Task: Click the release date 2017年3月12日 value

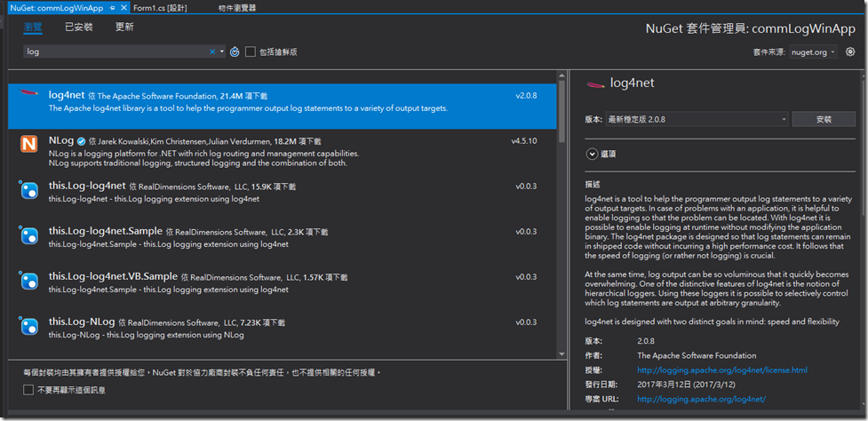Action: pos(687,384)
